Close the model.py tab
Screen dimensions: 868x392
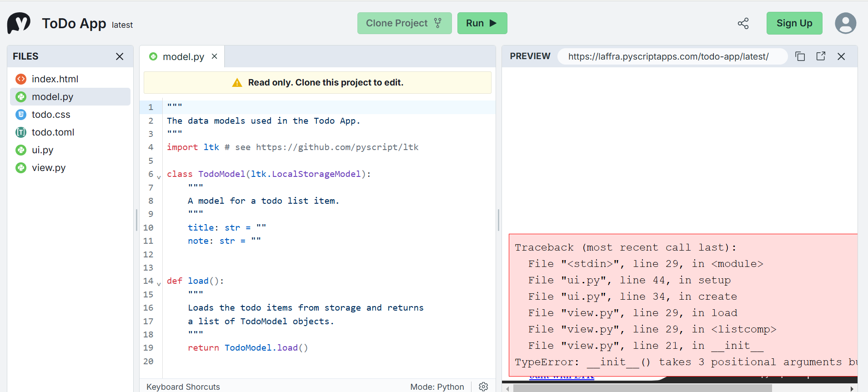pos(215,56)
